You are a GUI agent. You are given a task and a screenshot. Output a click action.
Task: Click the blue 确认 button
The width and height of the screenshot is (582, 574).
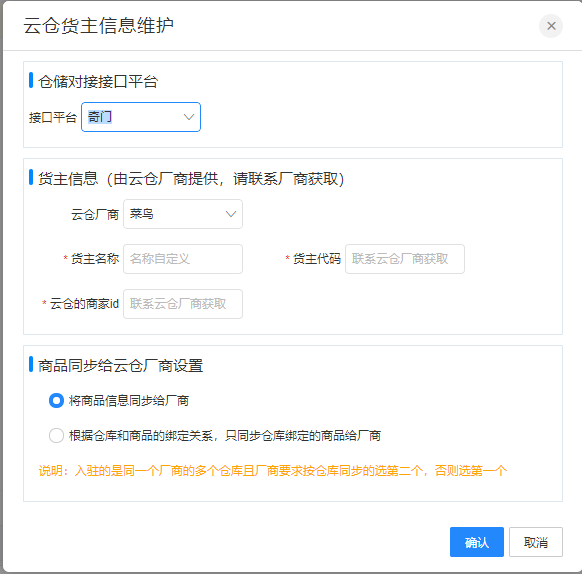477,542
